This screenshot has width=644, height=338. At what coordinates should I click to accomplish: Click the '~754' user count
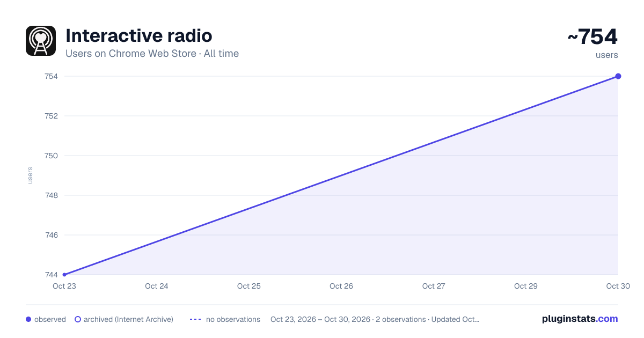pyautogui.click(x=592, y=37)
